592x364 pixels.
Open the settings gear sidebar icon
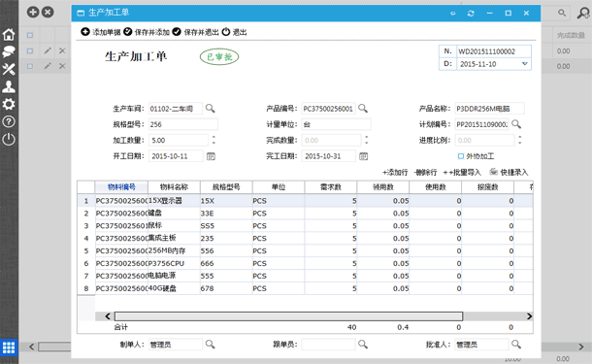pyautogui.click(x=9, y=104)
